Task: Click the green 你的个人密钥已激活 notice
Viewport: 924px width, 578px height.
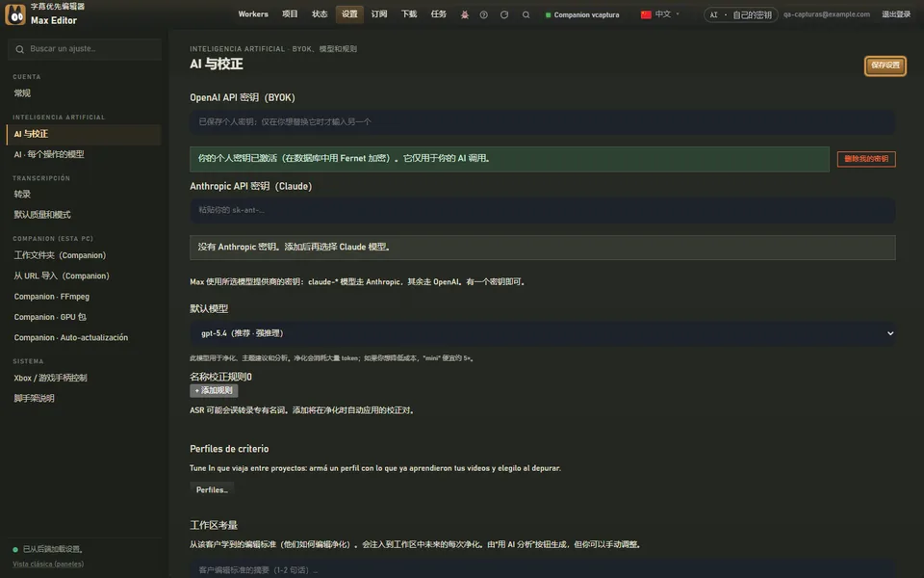Action: coord(509,159)
